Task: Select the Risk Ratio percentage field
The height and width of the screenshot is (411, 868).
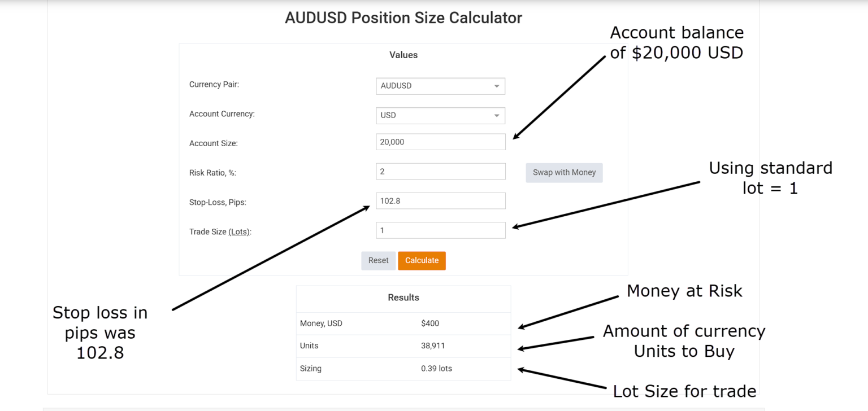Action: [x=440, y=170]
